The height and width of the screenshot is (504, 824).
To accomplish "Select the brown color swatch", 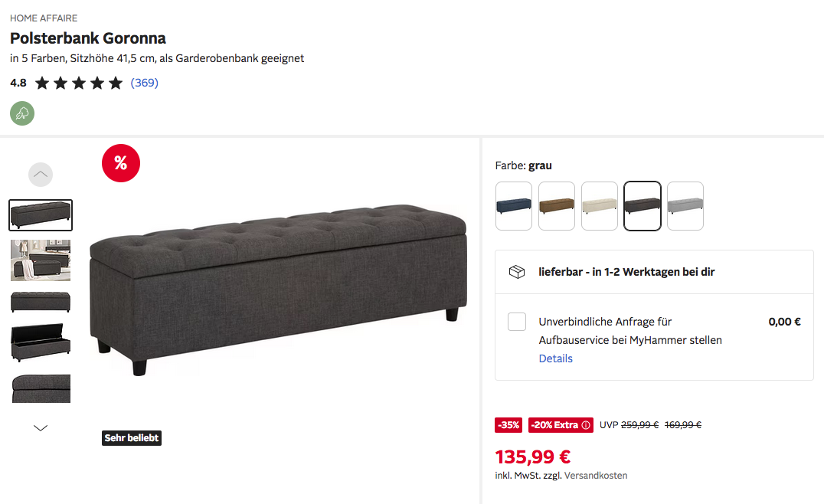I will (557, 206).
